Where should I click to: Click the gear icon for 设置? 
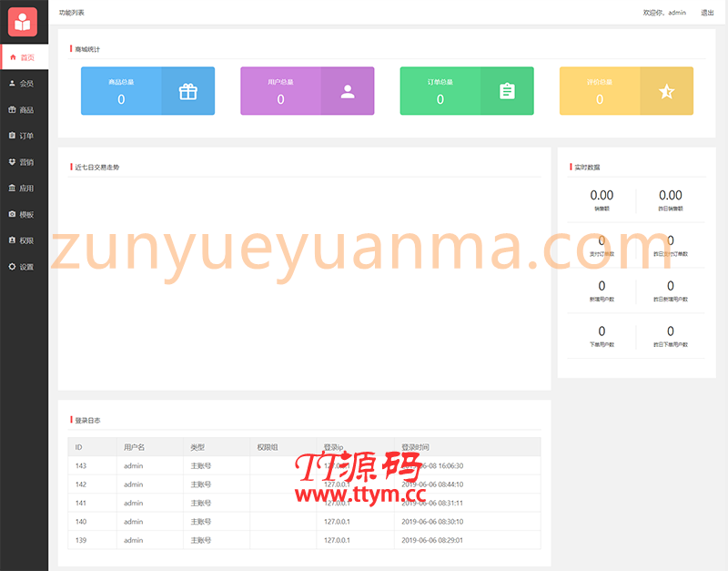point(12,267)
